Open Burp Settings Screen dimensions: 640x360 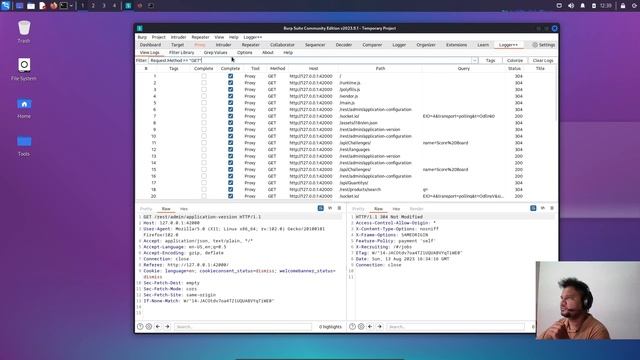pyautogui.click(x=544, y=45)
